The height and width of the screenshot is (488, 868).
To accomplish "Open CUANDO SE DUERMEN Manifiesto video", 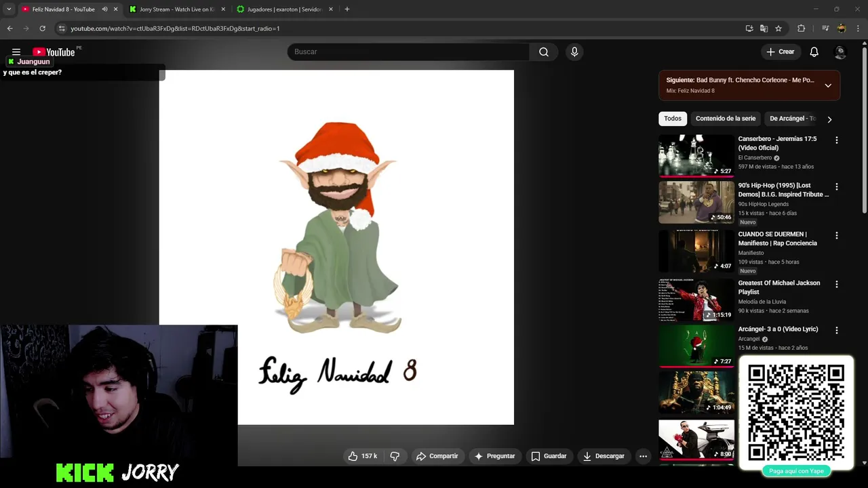I will click(x=777, y=239).
